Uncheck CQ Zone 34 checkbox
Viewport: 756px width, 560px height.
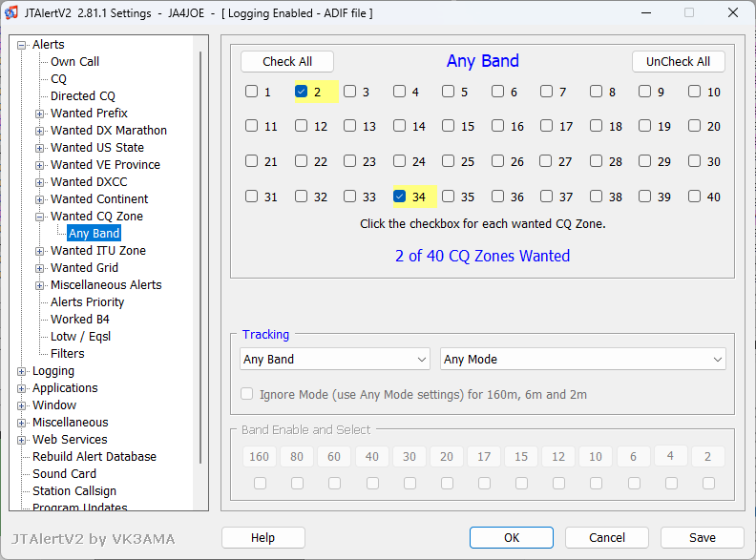[399, 197]
